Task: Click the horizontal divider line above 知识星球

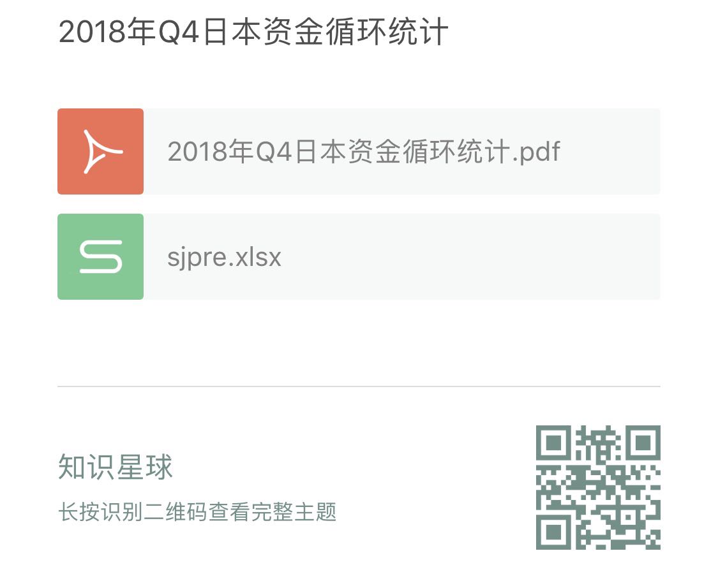Action: pyautogui.click(x=359, y=386)
